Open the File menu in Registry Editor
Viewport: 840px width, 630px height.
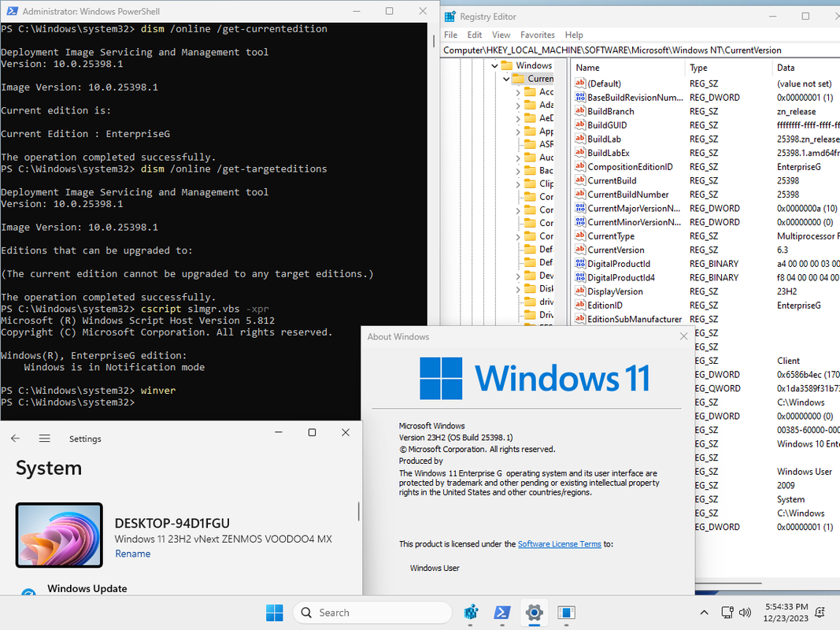click(450, 35)
